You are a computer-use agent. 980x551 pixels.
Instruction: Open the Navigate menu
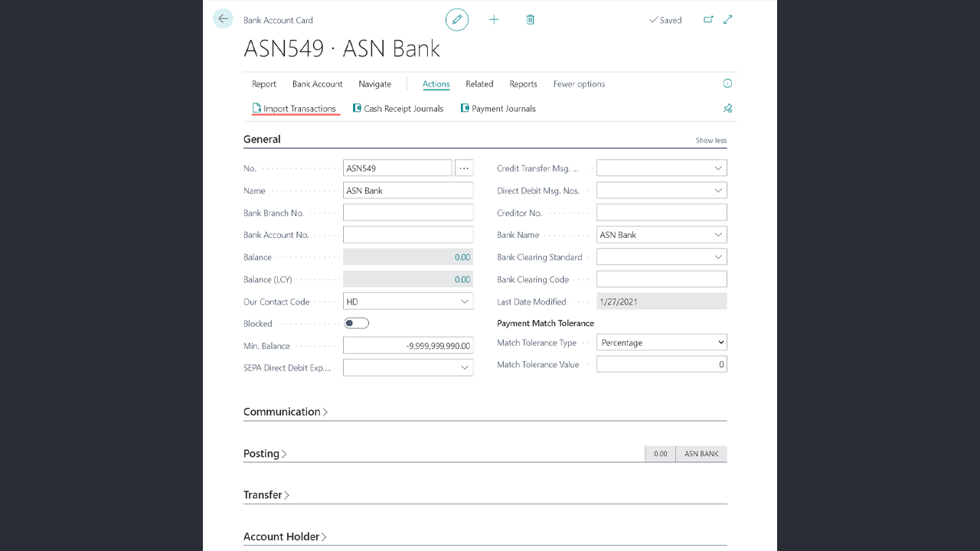pyautogui.click(x=375, y=84)
